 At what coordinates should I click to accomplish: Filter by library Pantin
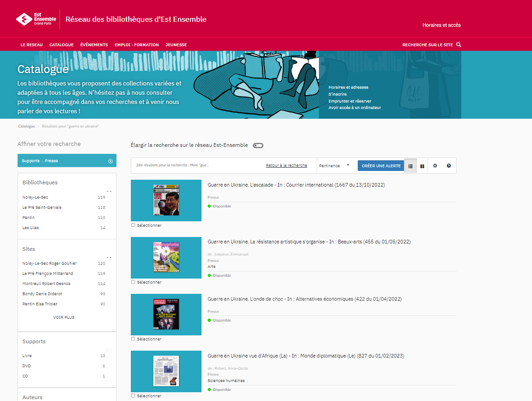29,218
